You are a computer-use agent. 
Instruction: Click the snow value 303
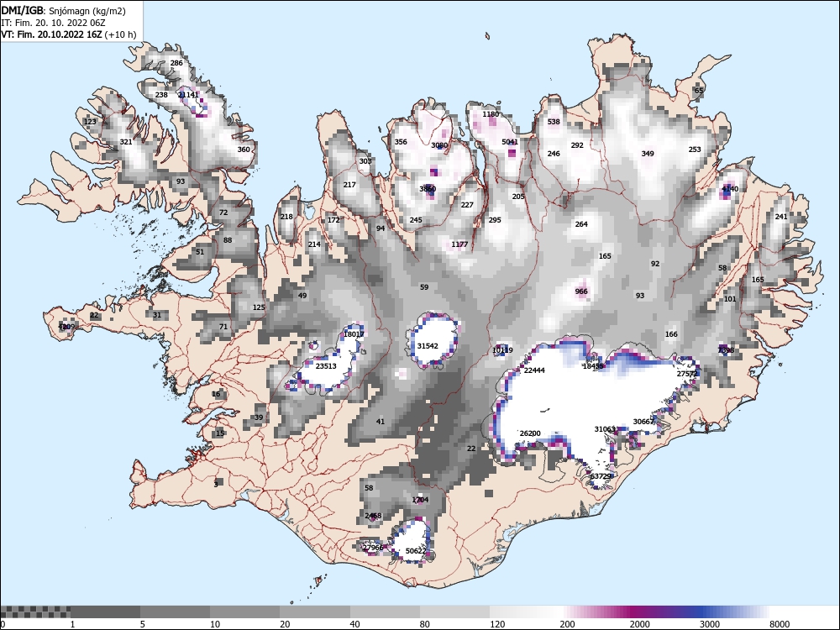[x=365, y=161]
